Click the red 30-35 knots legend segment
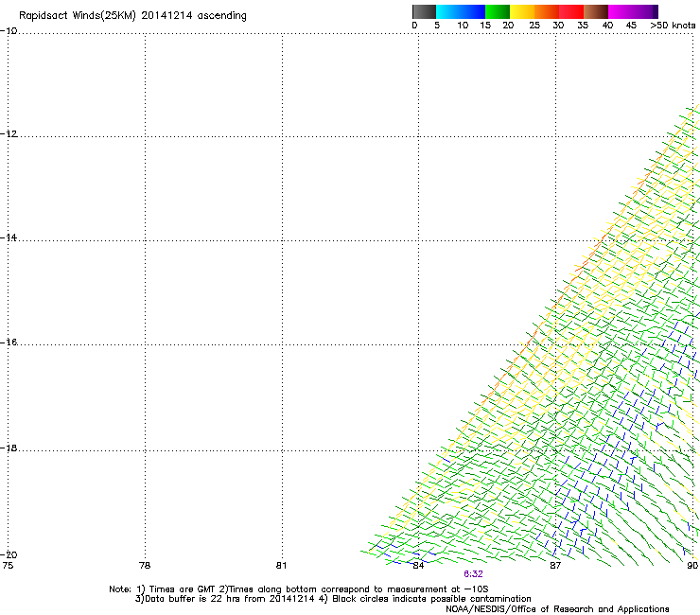Image resolution: width=700 pixels, height=615 pixels. point(571,11)
